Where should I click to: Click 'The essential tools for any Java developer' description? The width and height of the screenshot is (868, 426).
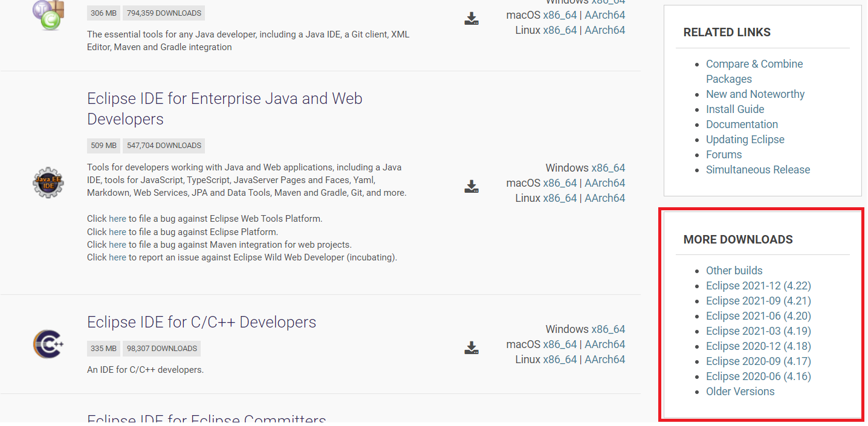point(248,40)
